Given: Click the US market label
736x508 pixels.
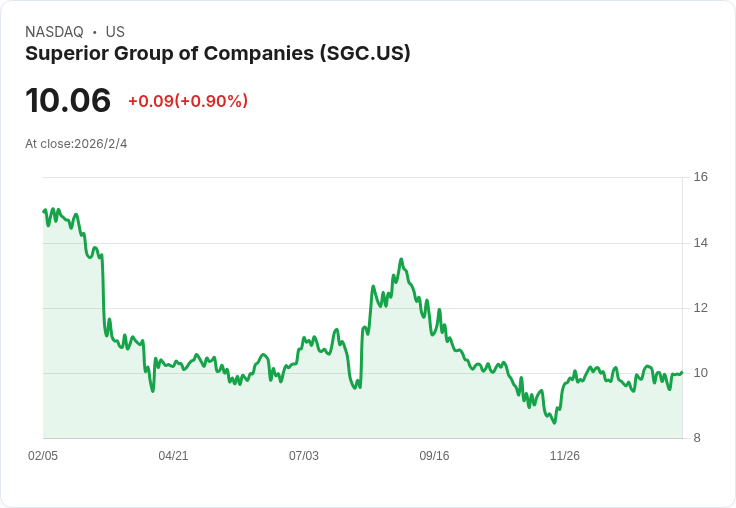Looking at the screenshot, I should tap(115, 32).
